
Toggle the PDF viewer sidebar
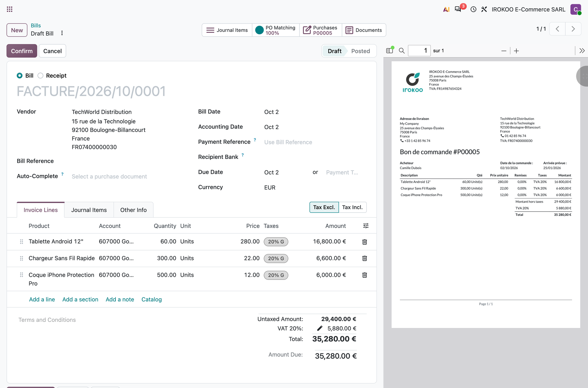[x=390, y=51]
